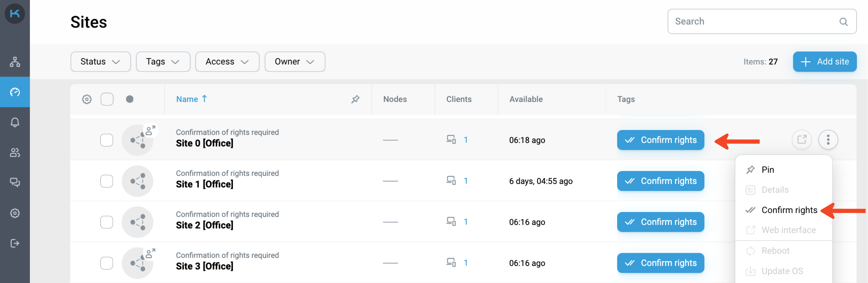The image size is (868, 283).
Task: Check the box for Site 2 [Office]
Action: point(107,222)
